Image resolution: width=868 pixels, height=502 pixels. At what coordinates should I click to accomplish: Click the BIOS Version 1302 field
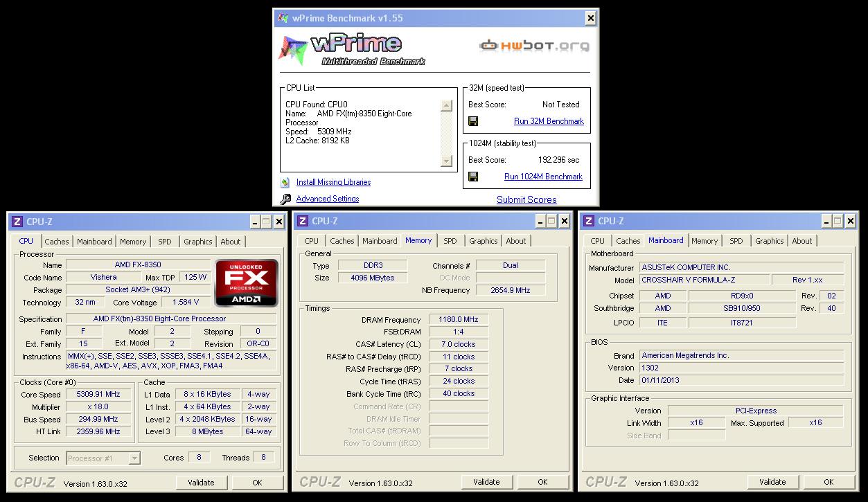741,368
